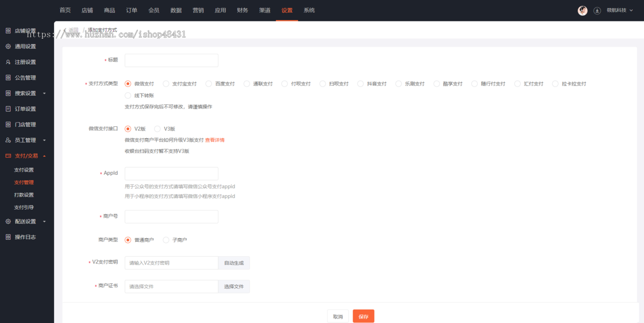The image size is (644, 323).
Task: Click 选择文件 certificate button
Action: pyautogui.click(x=234, y=286)
